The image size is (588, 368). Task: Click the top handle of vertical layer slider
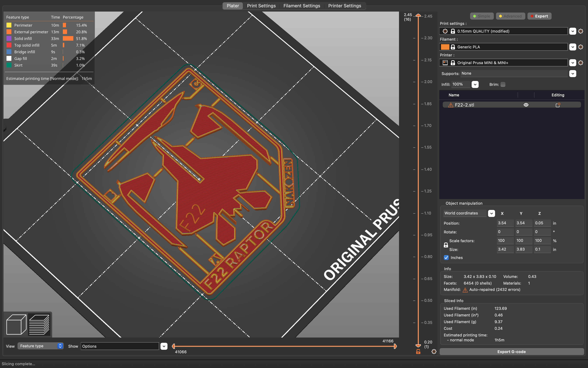point(418,15)
